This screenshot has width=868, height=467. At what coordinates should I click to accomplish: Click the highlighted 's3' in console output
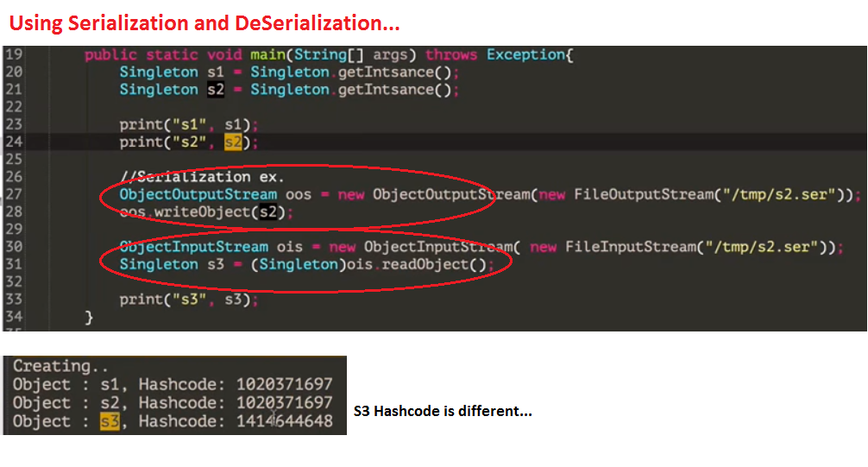[x=110, y=421]
